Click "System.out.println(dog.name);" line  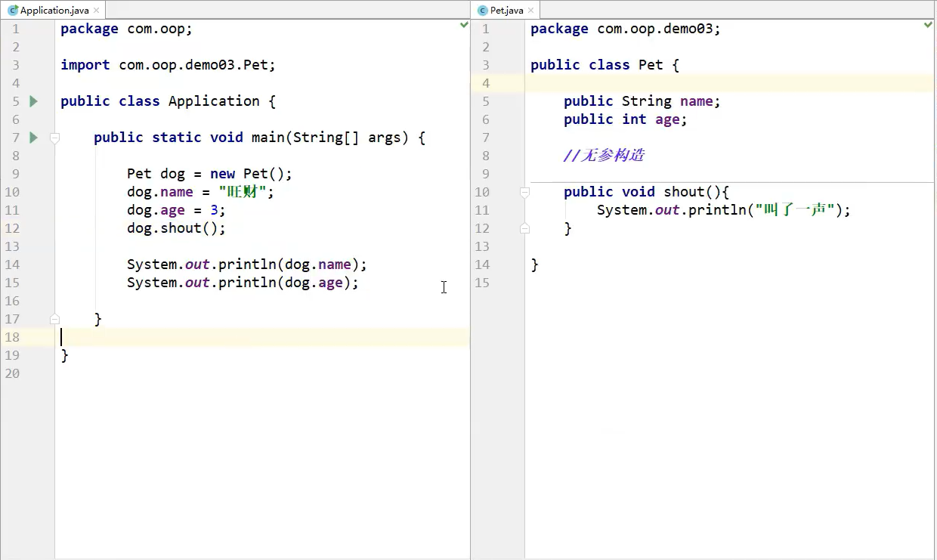click(247, 265)
